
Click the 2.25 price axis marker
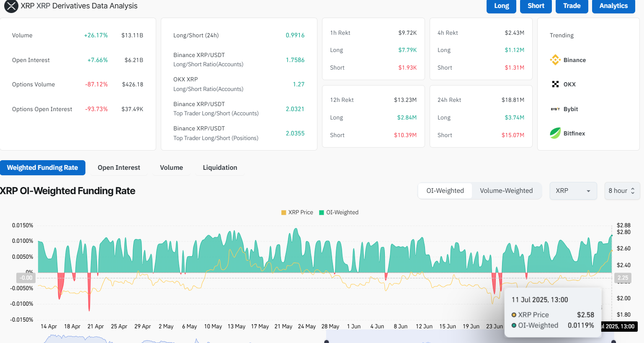pyautogui.click(x=623, y=278)
